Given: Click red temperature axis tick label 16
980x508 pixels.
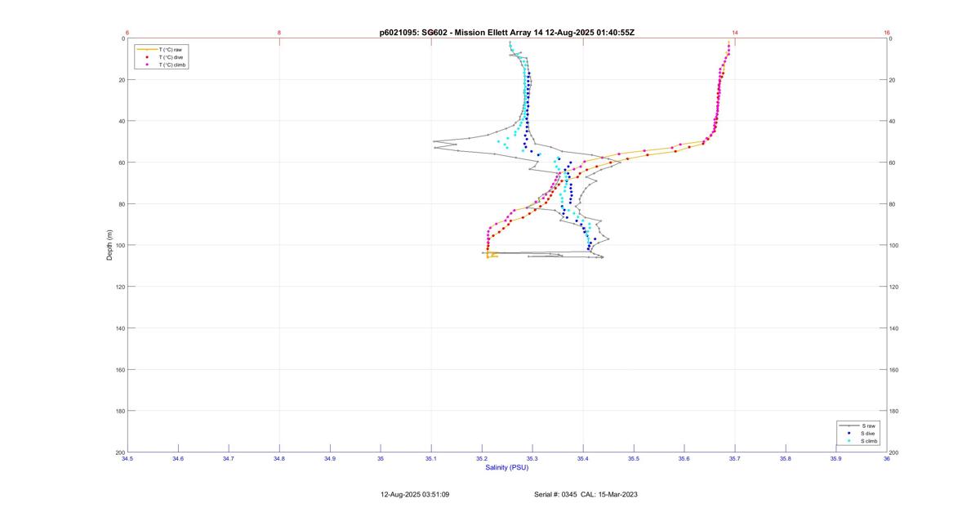Looking at the screenshot, I should 887,33.
